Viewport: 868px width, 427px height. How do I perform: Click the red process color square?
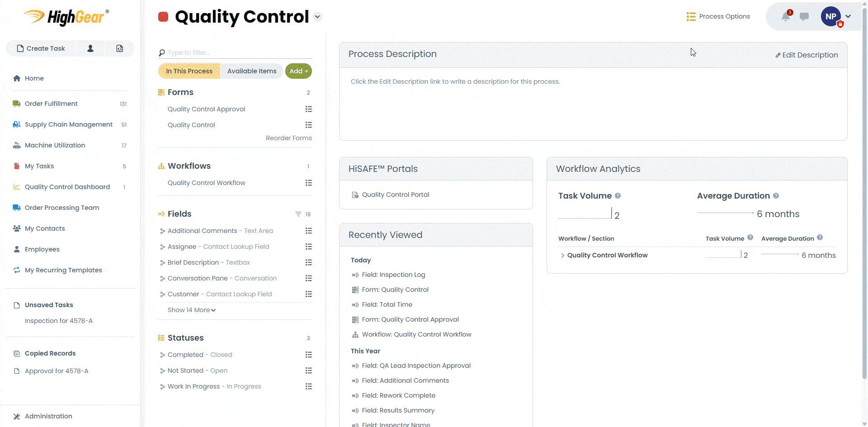point(163,16)
